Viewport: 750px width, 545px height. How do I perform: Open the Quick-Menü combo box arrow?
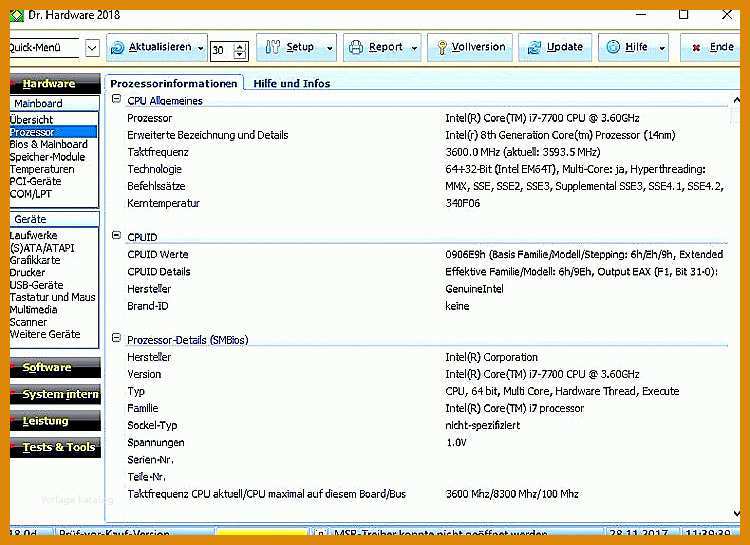[x=92, y=48]
